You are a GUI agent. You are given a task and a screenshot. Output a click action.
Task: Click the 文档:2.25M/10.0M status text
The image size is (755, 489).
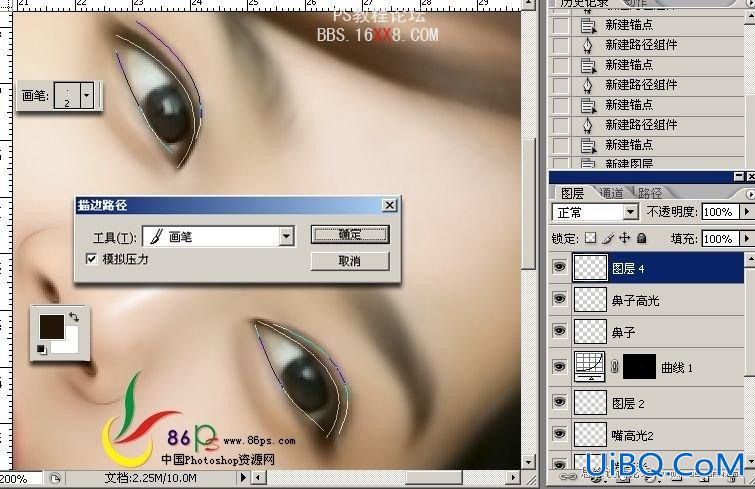click(x=151, y=478)
